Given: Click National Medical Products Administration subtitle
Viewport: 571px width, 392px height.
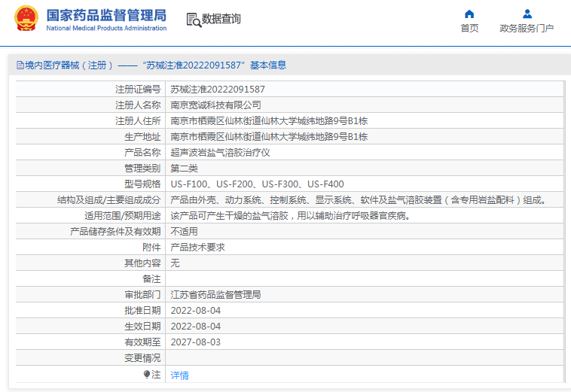Looking at the screenshot, I should (106, 29).
